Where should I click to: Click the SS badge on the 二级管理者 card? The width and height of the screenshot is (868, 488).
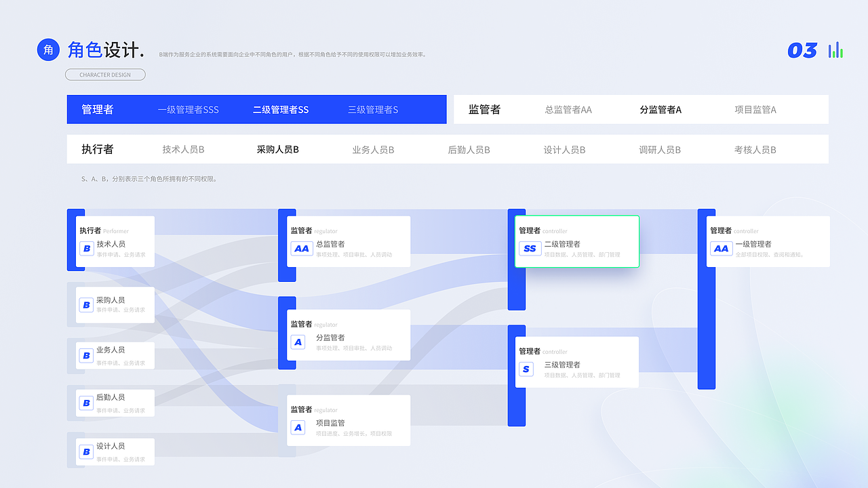pyautogui.click(x=529, y=248)
